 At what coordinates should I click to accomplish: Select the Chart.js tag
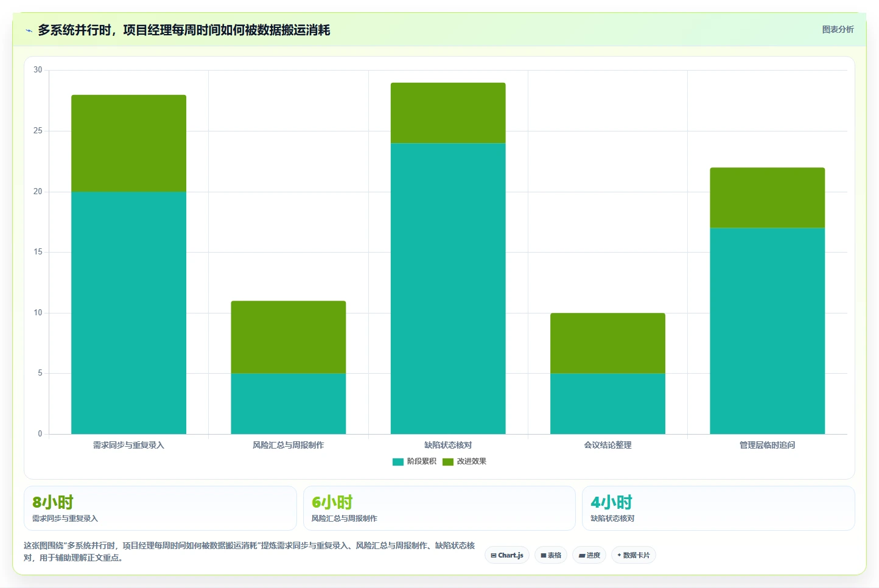coord(507,555)
